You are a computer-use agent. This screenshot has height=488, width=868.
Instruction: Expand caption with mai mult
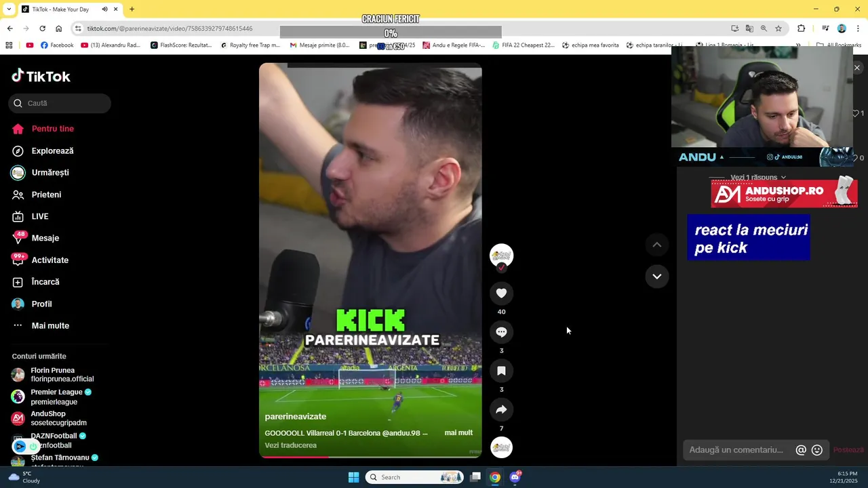click(x=458, y=432)
